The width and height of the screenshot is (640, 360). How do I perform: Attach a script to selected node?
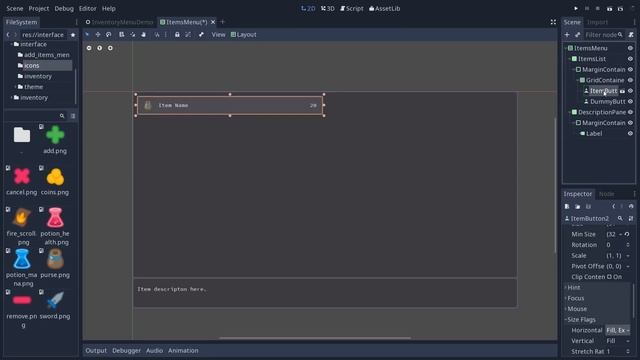tap(631, 35)
